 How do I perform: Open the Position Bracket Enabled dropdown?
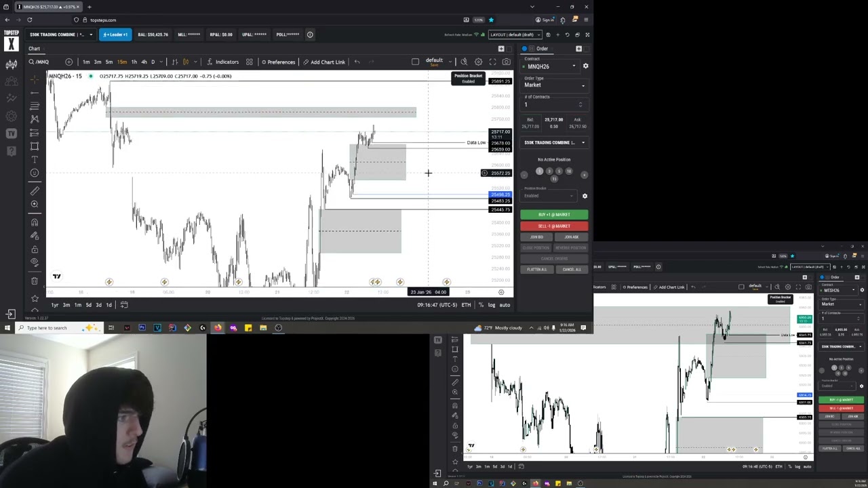(549, 196)
